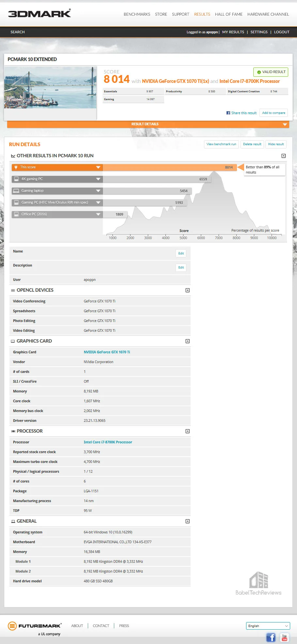Expand the This score dropdown arrow
This screenshot has height=644, width=297.
coord(98,167)
